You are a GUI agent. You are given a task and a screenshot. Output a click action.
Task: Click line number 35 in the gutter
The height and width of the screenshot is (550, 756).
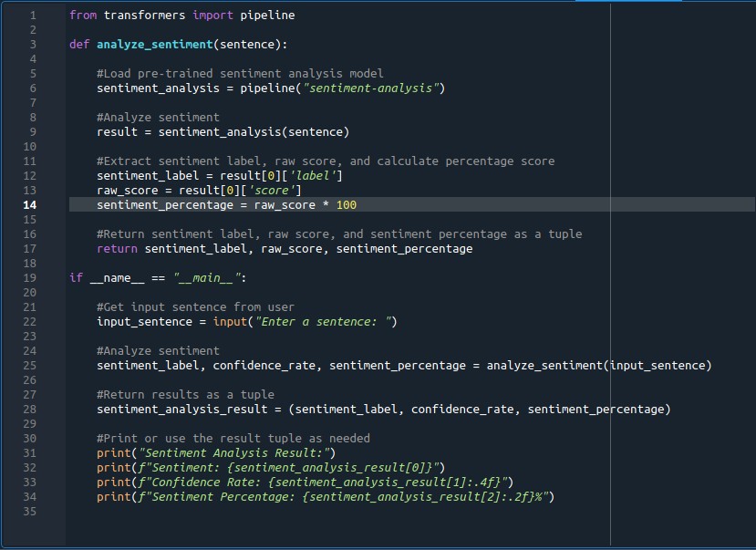31,512
